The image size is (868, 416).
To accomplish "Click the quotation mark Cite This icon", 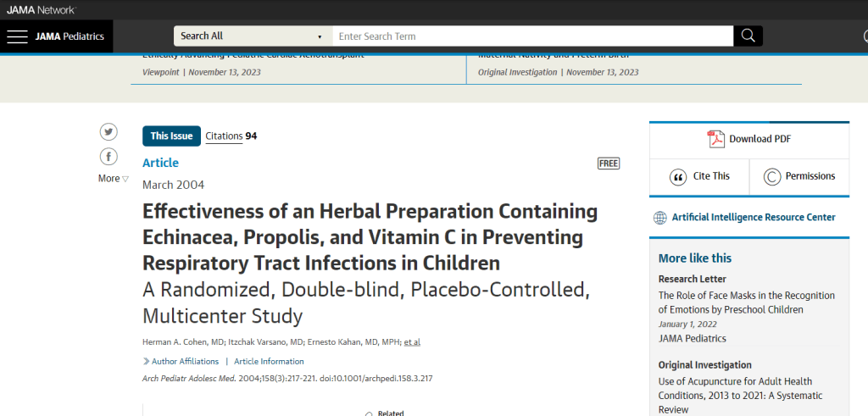I will tap(677, 176).
